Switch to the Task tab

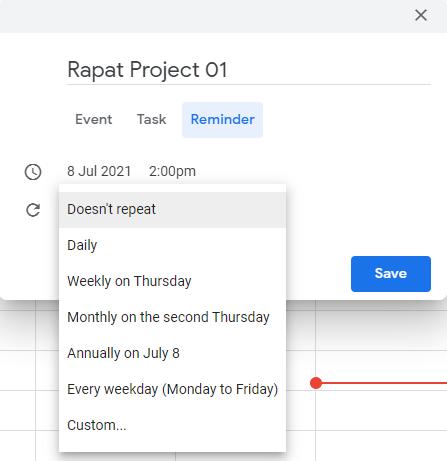coord(151,120)
